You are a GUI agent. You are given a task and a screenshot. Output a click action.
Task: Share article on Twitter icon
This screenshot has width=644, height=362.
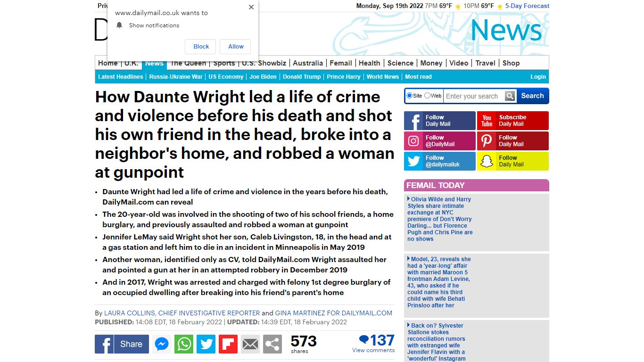[206, 344]
